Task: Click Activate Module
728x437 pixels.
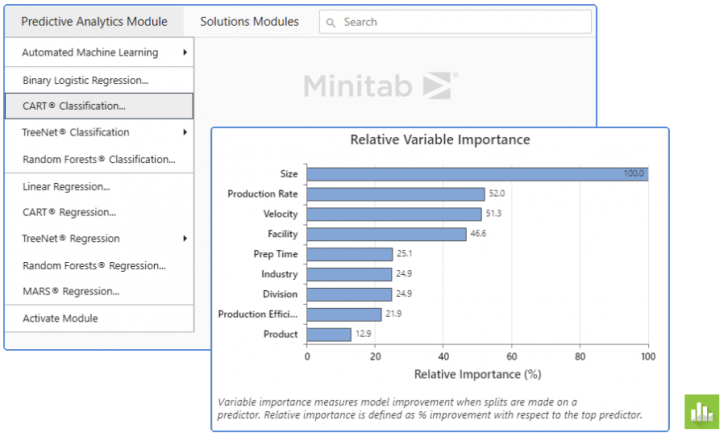Action: click(99, 319)
